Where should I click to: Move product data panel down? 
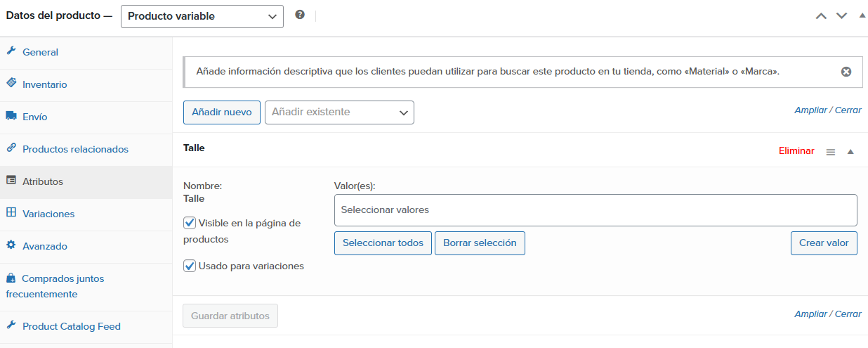point(841,15)
